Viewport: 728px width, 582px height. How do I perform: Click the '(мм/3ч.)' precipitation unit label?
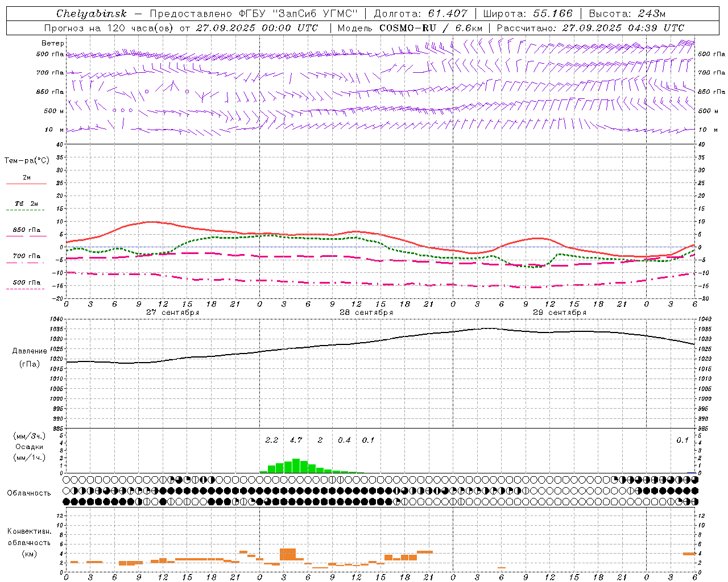coord(30,436)
